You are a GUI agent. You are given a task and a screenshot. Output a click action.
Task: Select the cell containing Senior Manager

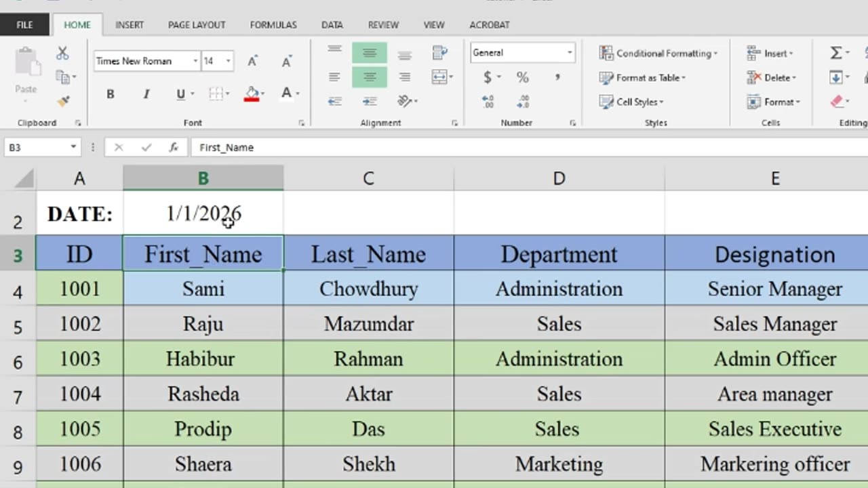[774, 289]
